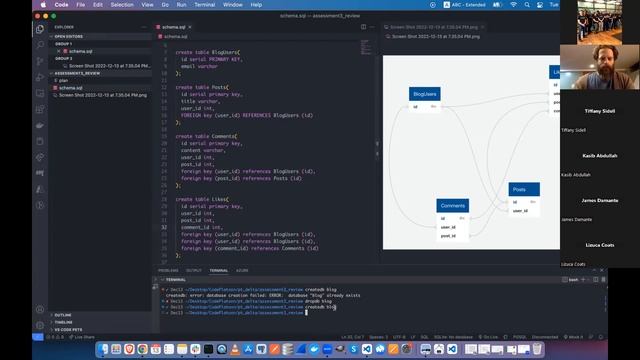Open the File menu
This screenshot has height=360, width=640.
(x=81, y=5)
